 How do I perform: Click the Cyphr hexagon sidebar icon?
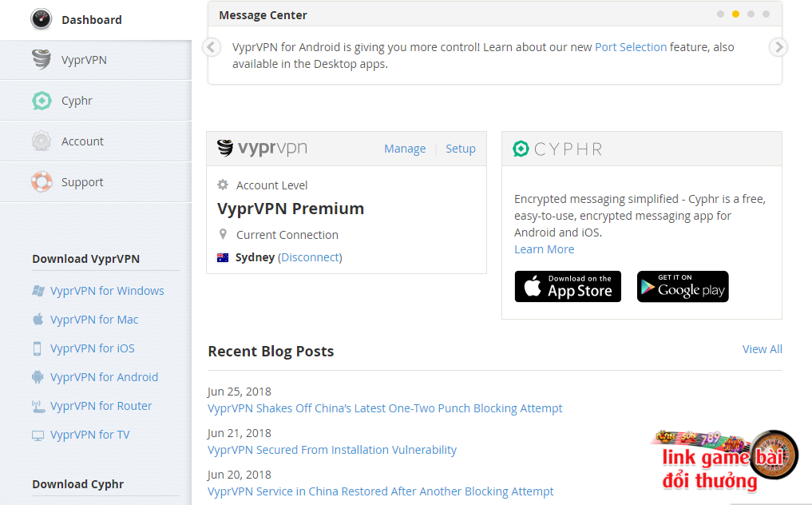coord(42,101)
